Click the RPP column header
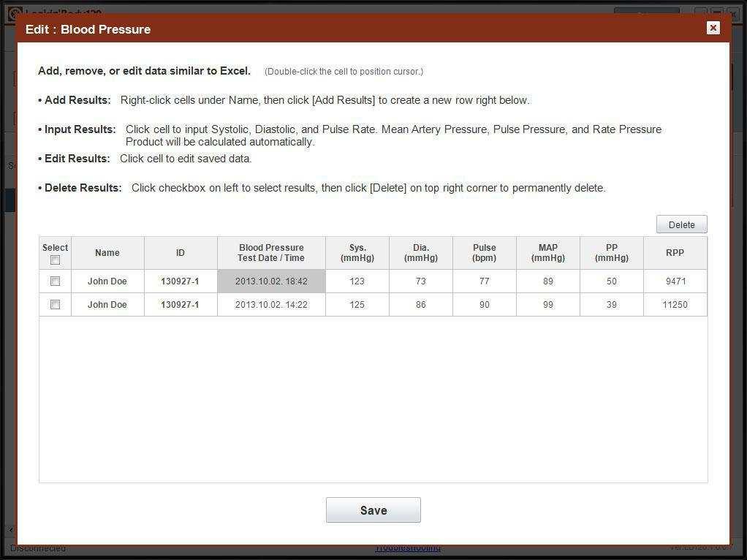747x560 pixels. click(675, 253)
